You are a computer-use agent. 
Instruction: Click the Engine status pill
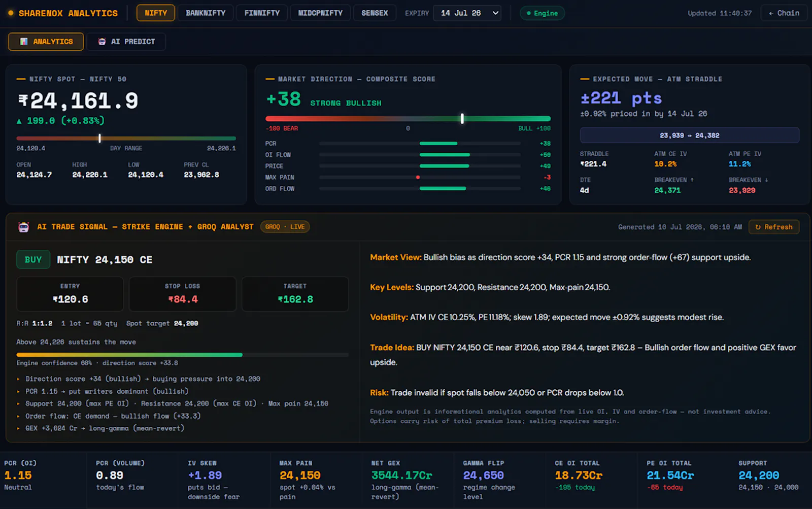tap(542, 13)
